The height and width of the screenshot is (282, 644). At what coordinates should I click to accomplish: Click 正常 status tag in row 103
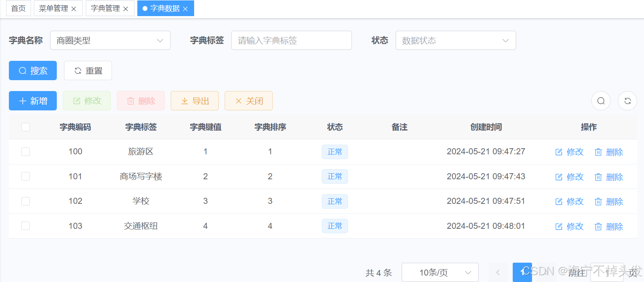coord(335,226)
